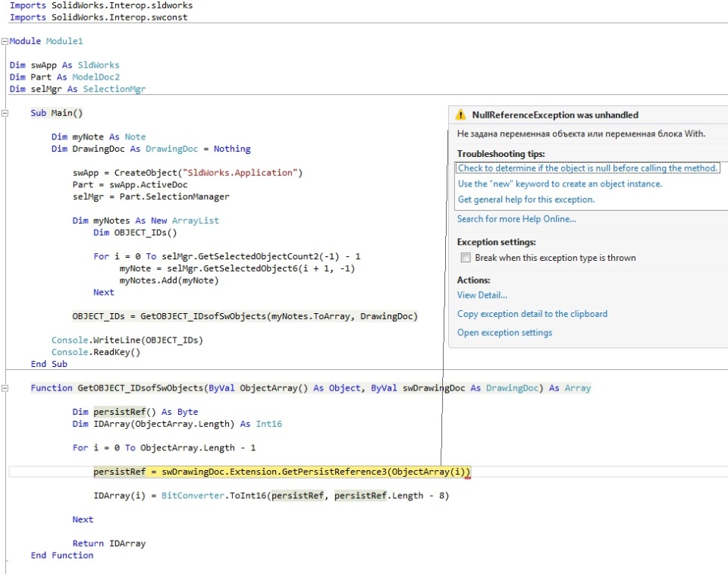Click 'Copy exception detail to the clipboard'
Screen dimensions: 728x574
click(x=532, y=314)
